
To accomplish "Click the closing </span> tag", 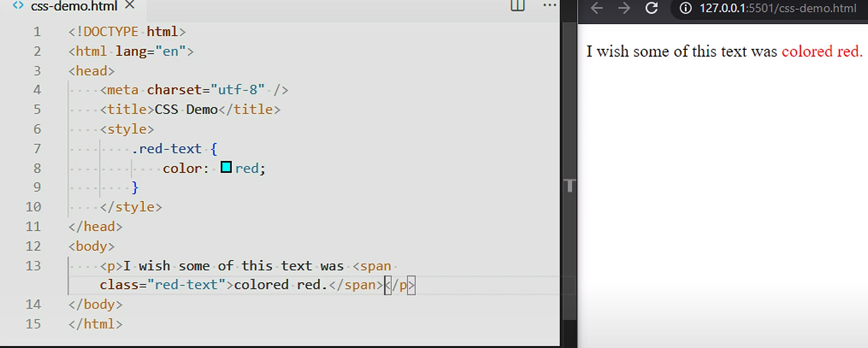I will [x=356, y=285].
